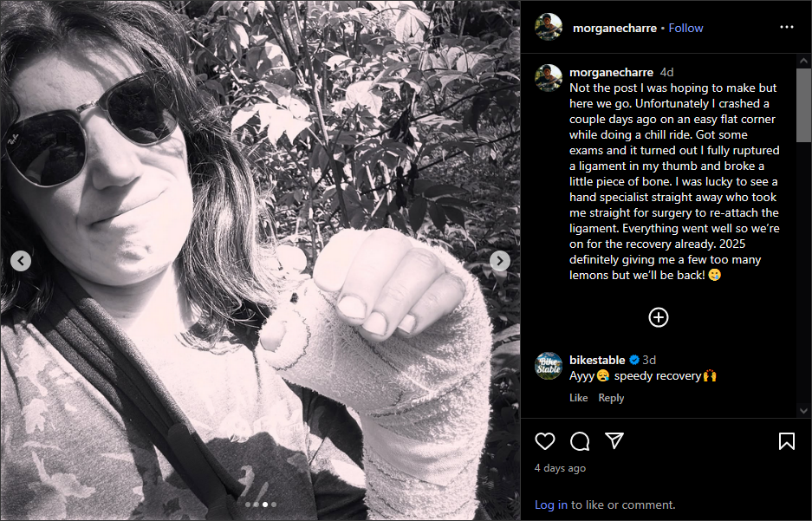This screenshot has width=812, height=521.
Task: Open morganecharre username in the header
Action: (x=614, y=28)
